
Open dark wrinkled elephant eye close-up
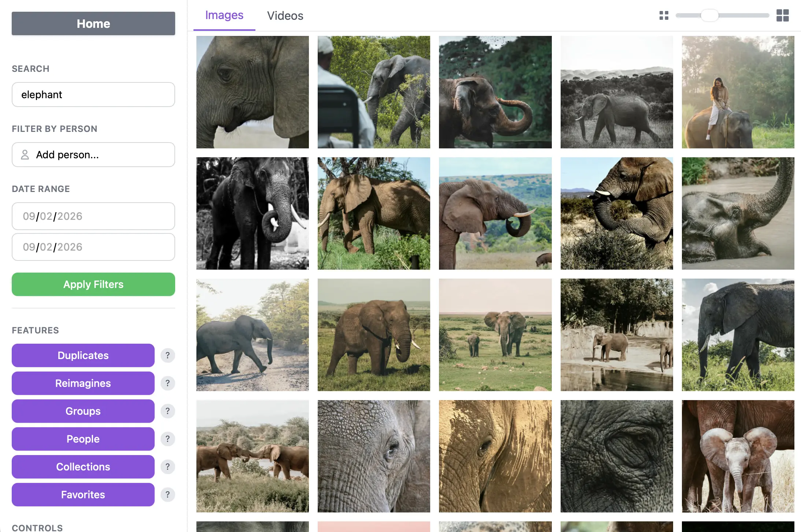click(617, 456)
